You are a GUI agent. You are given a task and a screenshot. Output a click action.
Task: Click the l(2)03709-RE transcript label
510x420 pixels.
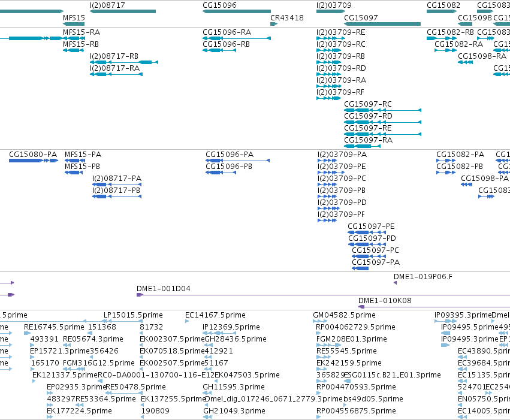pyautogui.click(x=340, y=32)
